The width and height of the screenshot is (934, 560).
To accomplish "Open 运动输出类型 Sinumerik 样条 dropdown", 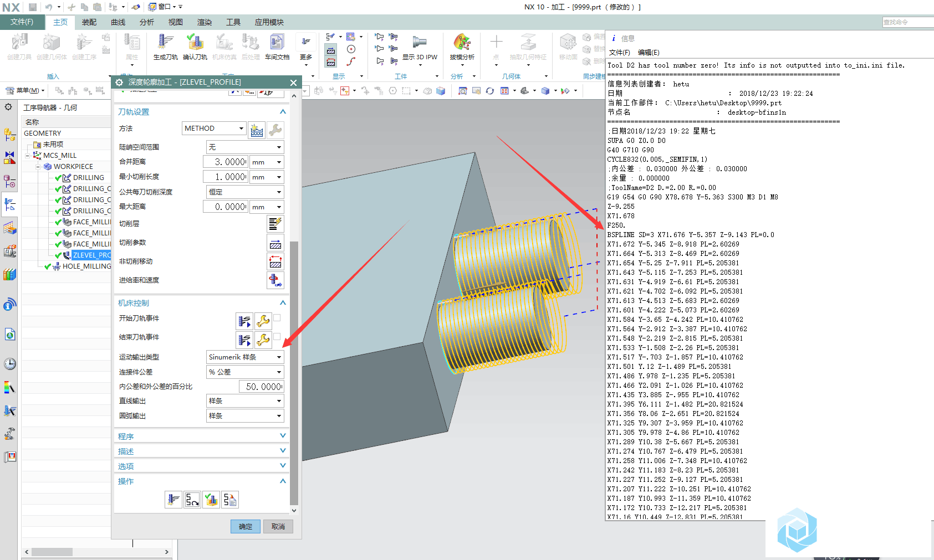I will tap(245, 357).
